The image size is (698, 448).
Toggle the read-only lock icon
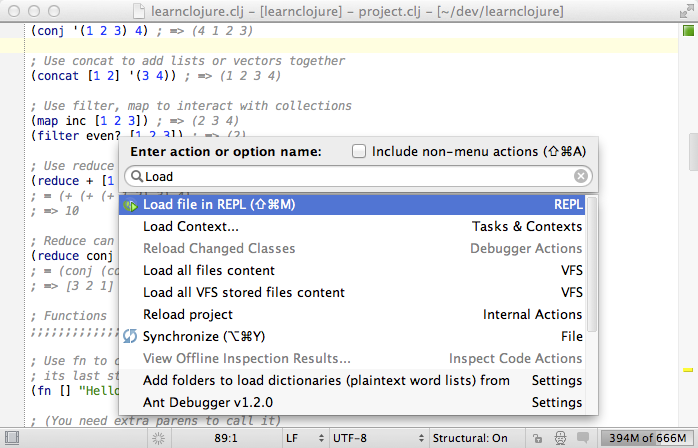pos(538,438)
